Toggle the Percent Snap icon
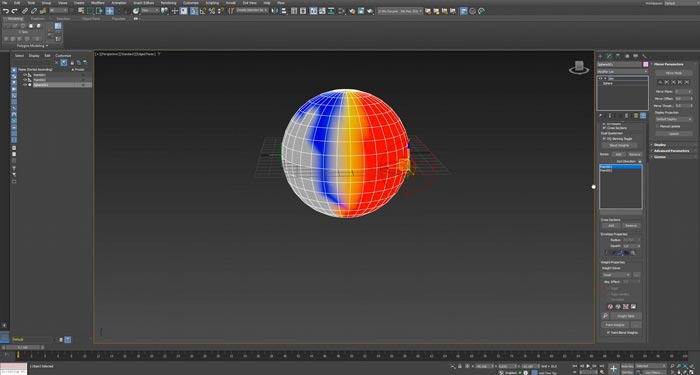 212,11
